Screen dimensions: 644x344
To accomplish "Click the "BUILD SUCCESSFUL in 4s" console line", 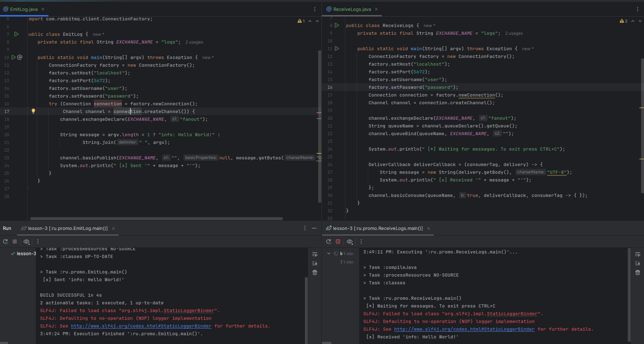I will [71, 295].
